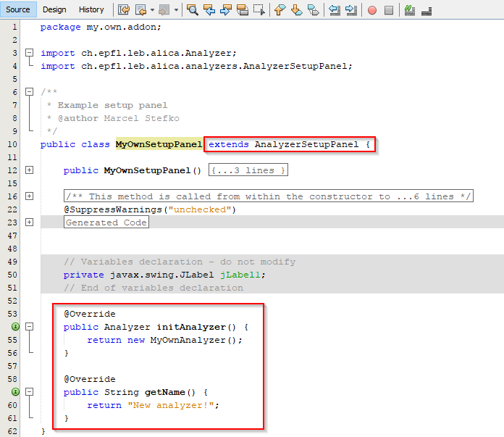Click the '{...3 lines }' folded block
The height and width of the screenshot is (437, 504).
pyautogui.click(x=248, y=170)
